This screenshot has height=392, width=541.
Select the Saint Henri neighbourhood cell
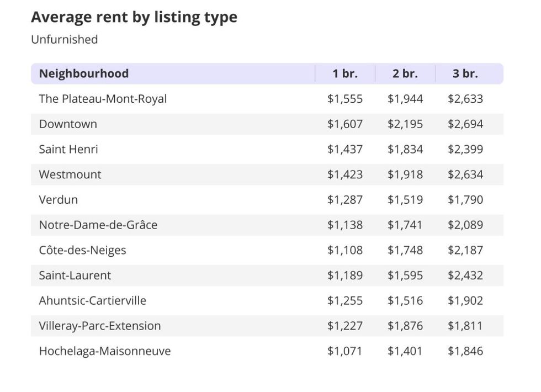(x=68, y=149)
